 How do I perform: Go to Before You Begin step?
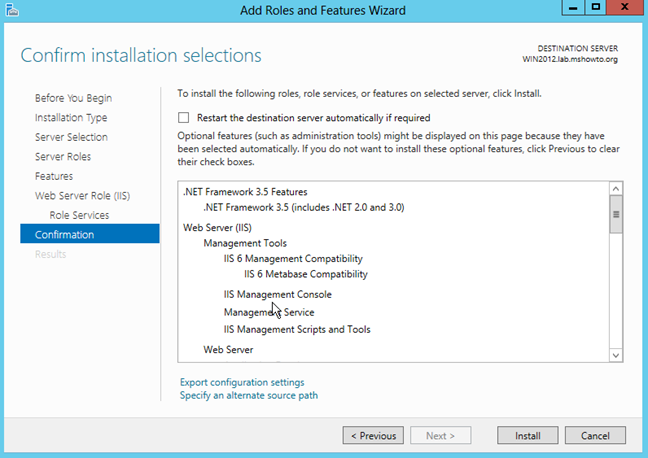tap(73, 98)
